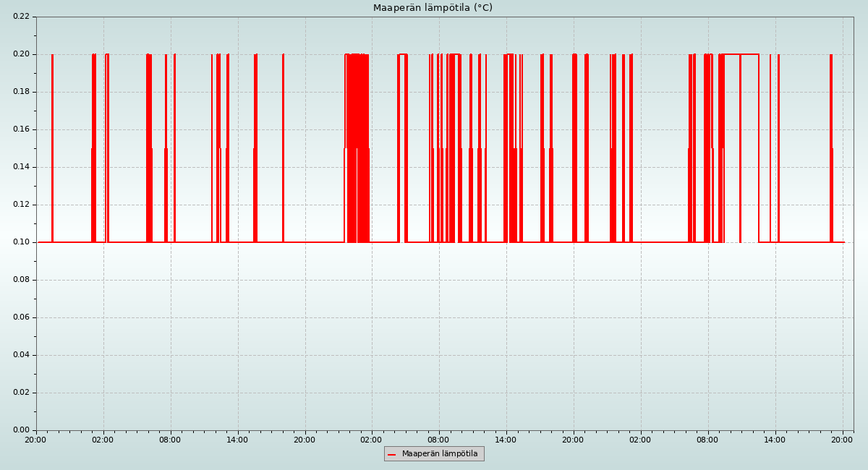The height and width of the screenshot is (470, 868).
Task: Click the Maaperän lämpötila legend label
Action: [x=440, y=454]
